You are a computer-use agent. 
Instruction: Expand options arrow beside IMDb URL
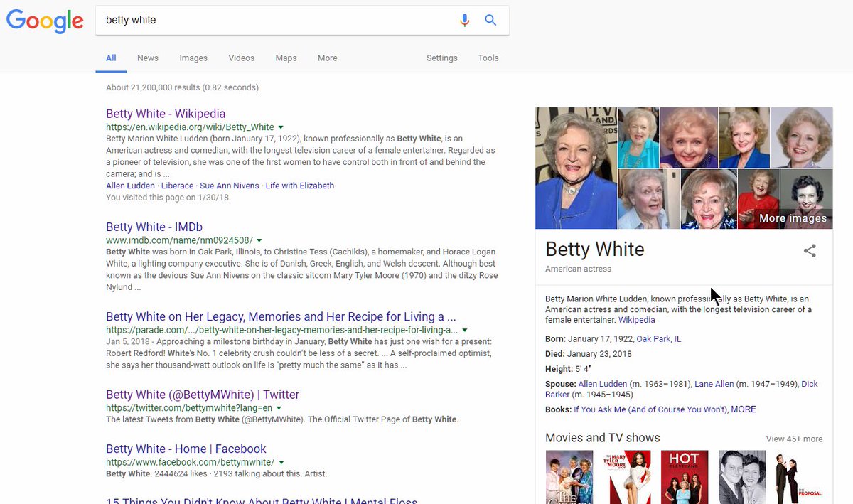259,240
